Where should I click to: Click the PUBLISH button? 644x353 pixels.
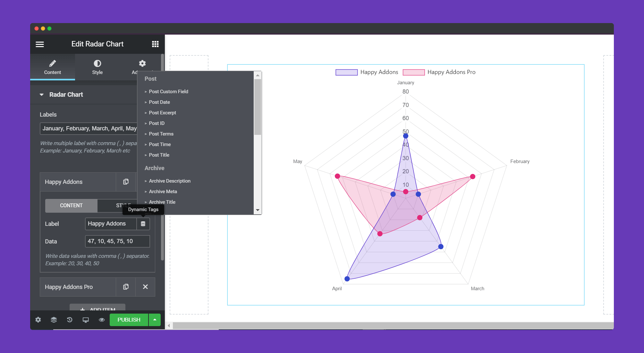pyautogui.click(x=129, y=320)
